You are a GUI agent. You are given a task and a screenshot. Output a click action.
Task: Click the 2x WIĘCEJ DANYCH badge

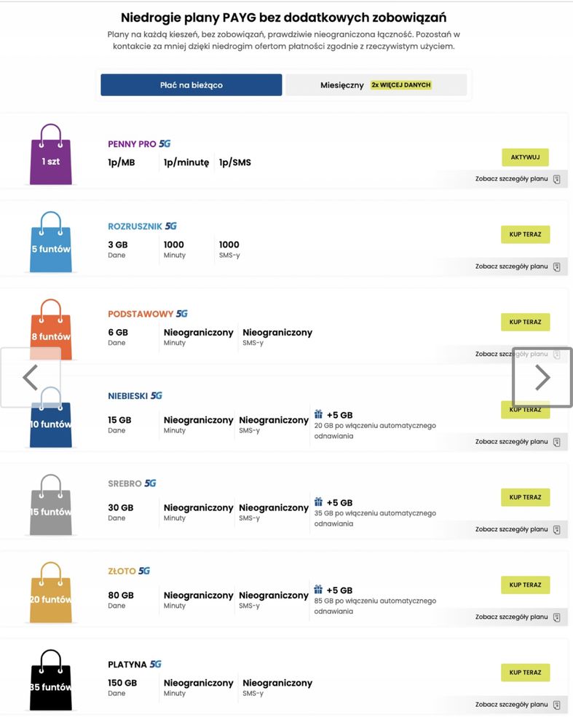[401, 85]
